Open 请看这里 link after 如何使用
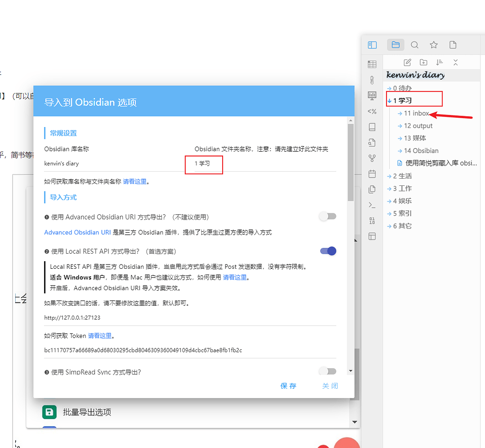This screenshot has width=485, height=448. pyautogui.click(x=235, y=277)
